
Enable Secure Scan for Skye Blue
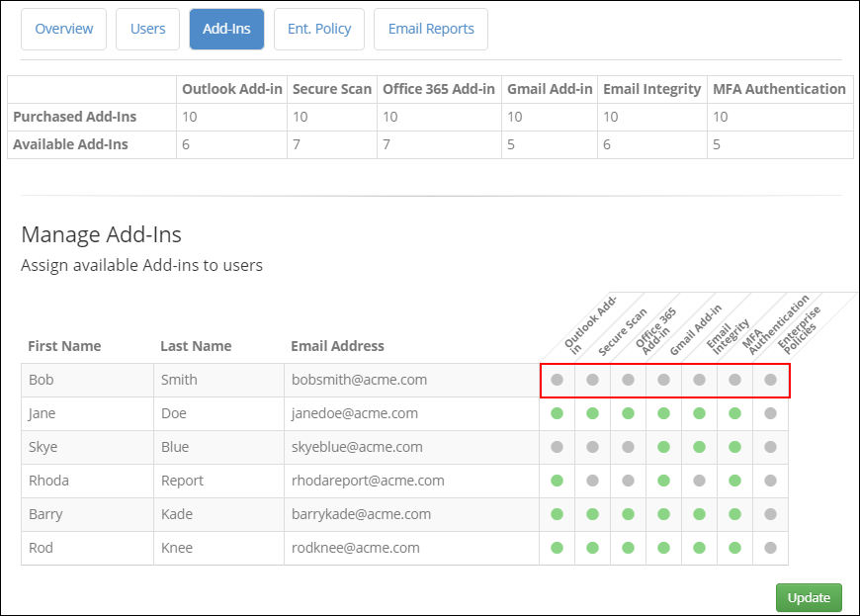coord(592,447)
